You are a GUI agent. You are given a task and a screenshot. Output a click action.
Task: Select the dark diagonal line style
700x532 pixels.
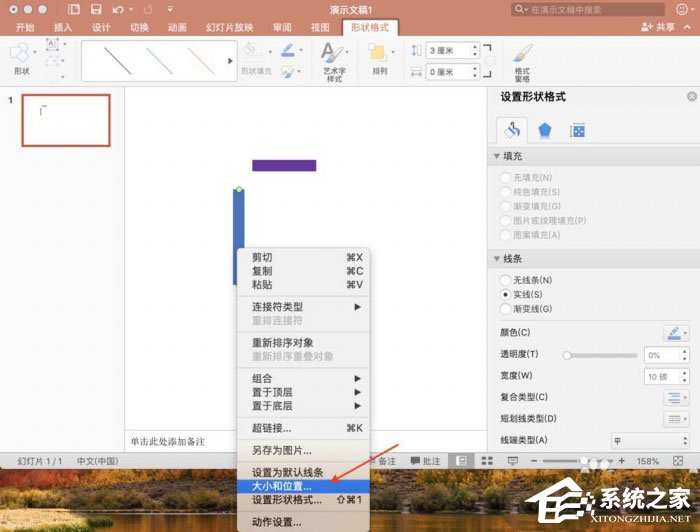coord(118,61)
